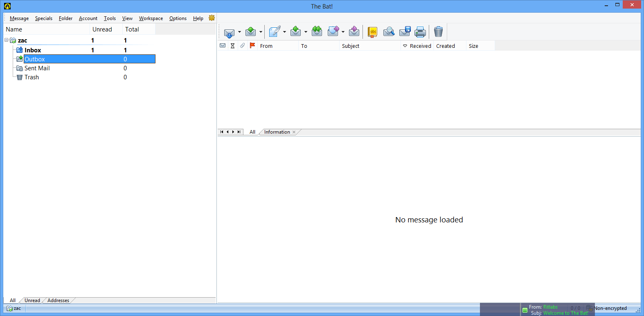This screenshot has width=644, height=316.
Task: Switch to the Information tab
Action: click(277, 132)
